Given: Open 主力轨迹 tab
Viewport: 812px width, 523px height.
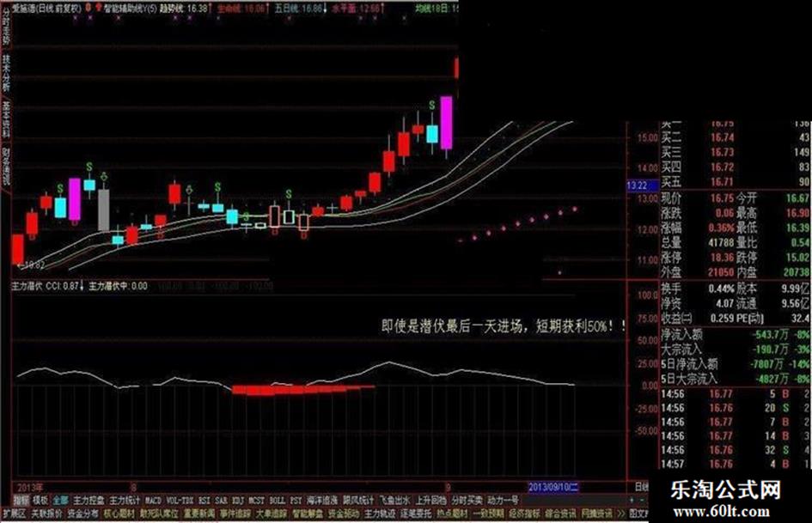Looking at the screenshot, I should coord(380,514).
